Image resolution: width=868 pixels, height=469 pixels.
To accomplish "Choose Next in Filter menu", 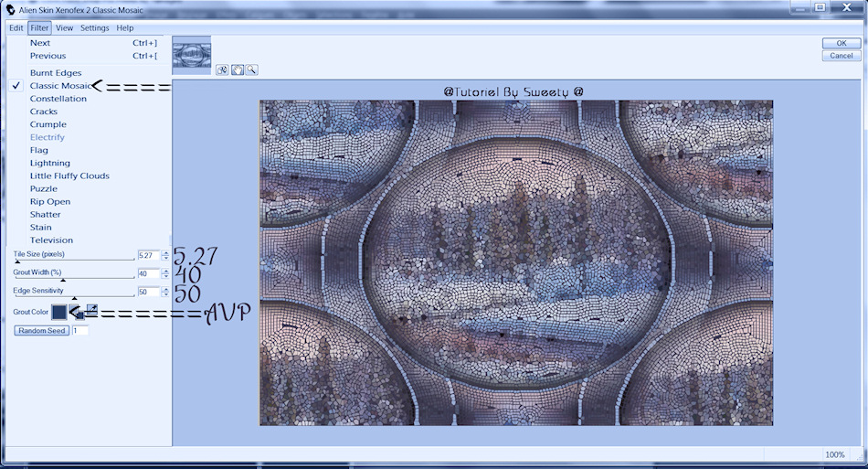I will [x=89, y=43].
